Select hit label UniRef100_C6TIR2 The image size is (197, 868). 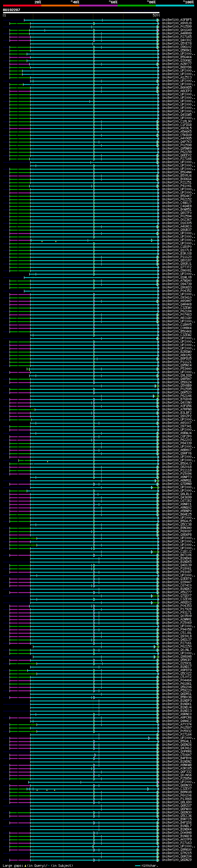(x=177, y=501)
